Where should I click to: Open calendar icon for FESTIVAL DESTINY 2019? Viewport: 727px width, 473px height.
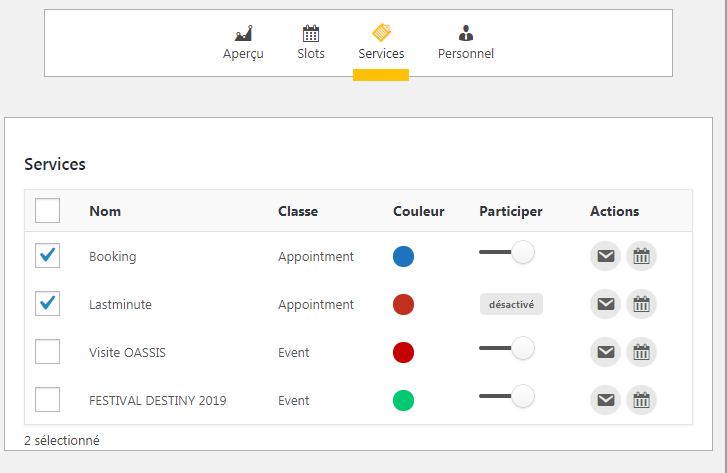point(641,400)
